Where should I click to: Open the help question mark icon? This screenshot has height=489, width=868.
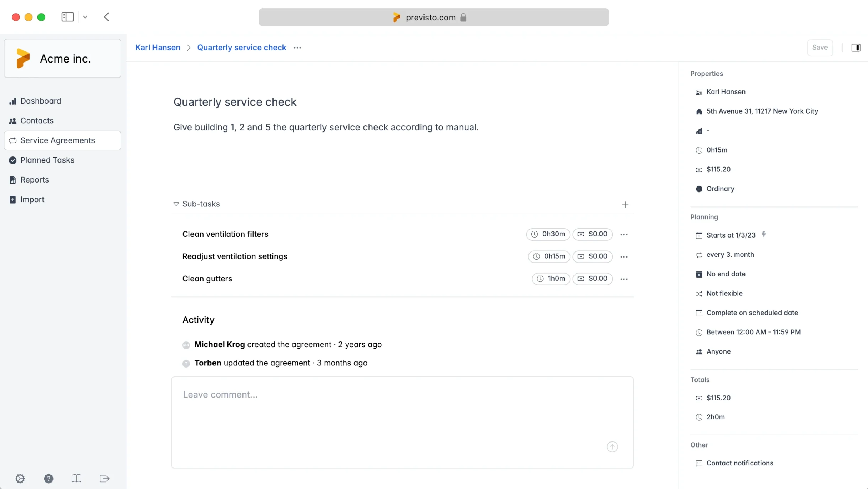point(49,478)
